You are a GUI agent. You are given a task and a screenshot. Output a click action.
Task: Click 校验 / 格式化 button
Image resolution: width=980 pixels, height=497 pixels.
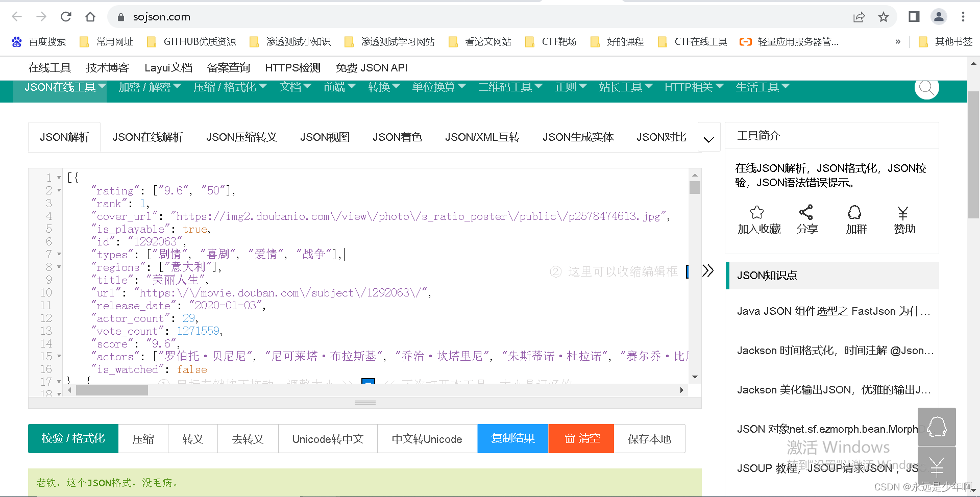(73, 438)
